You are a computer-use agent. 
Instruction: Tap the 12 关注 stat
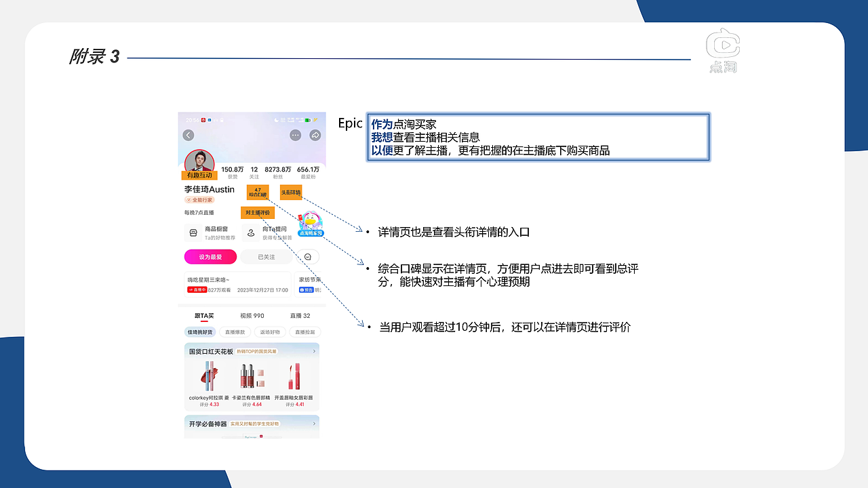(254, 172)
